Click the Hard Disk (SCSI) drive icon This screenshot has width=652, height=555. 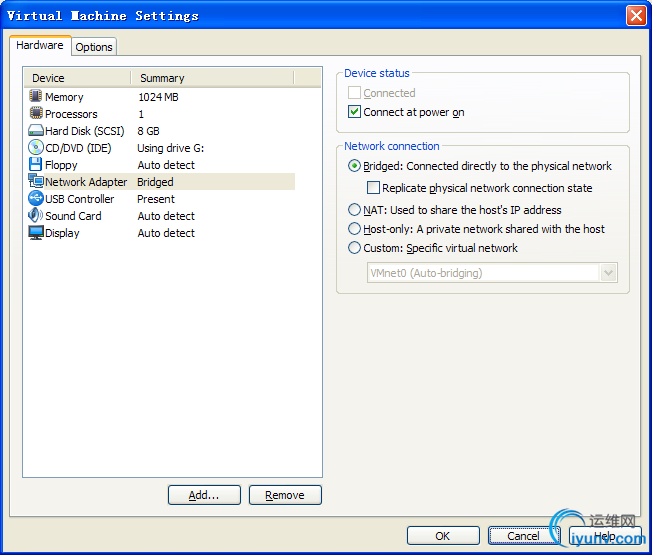pyautogui.click(x=36, y=131)
